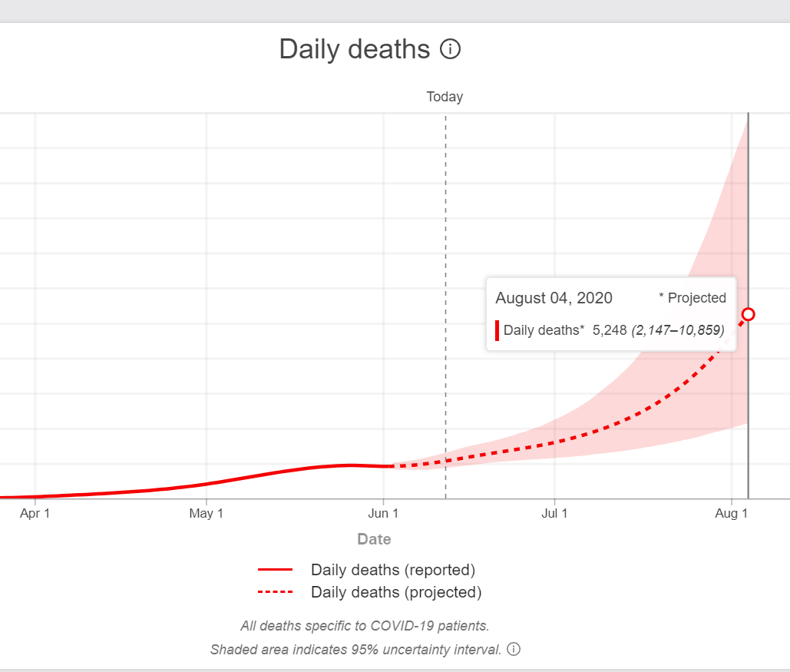Toggle Daily deaths (projected) legend entry
Screen dimensions: 790x672
(x=370, y=592)
